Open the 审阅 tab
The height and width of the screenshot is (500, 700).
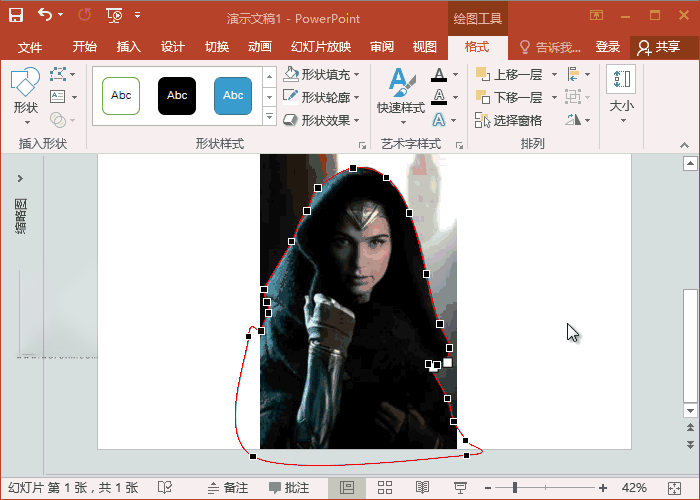tap(382, 46)
